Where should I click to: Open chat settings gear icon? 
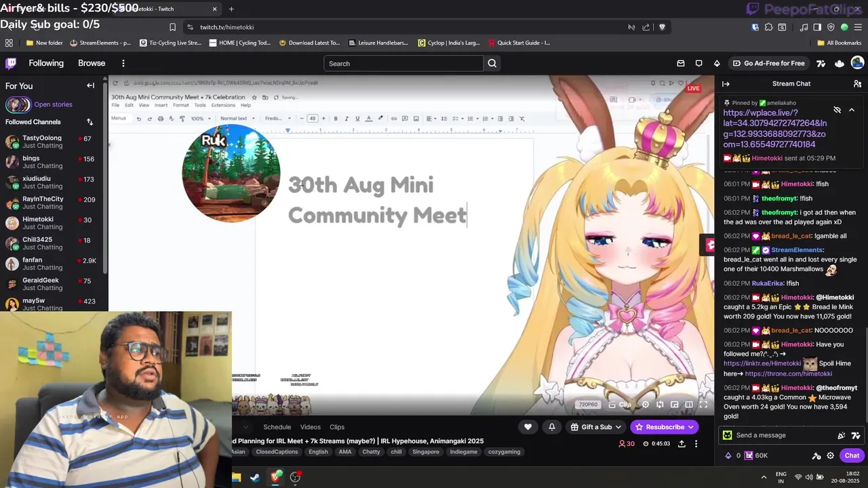830,455
